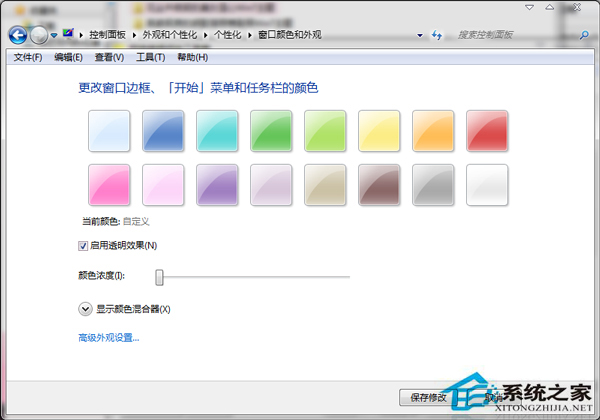The image size is (600, 420).
Task: Pick the frost white color swatch
Action: pos(487,185)
